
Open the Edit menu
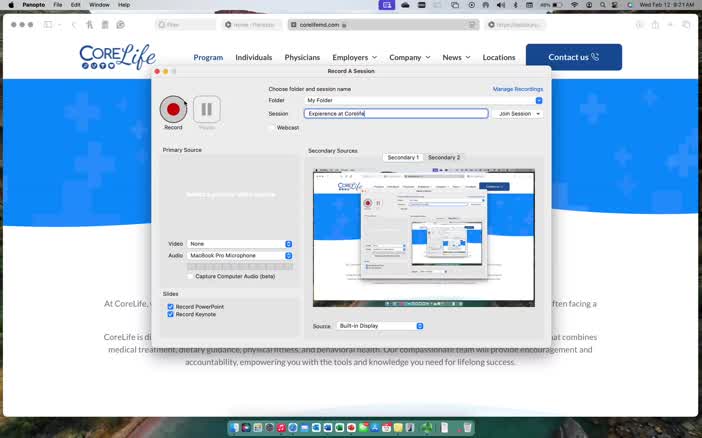(75, 5)
